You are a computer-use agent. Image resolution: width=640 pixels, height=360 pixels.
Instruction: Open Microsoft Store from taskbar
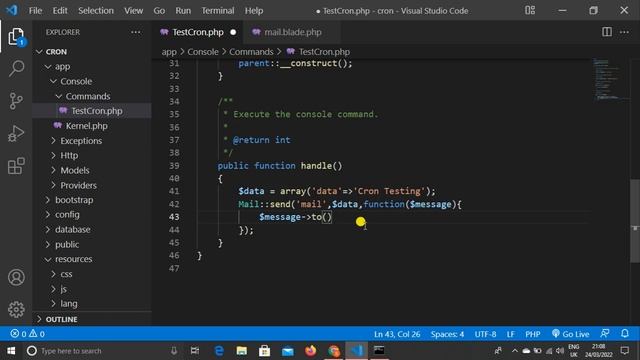(264, 351)
